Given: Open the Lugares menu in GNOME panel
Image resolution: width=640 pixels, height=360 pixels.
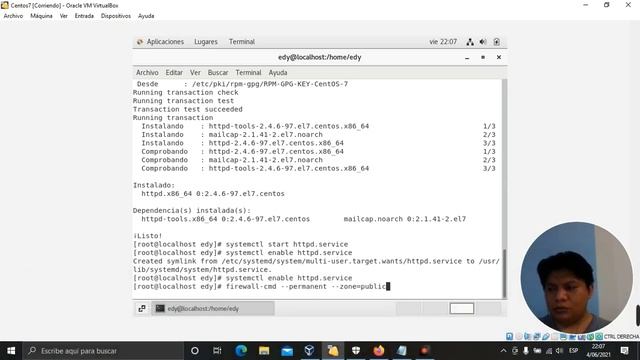Looking at the screenshot, I should [206, 42].
